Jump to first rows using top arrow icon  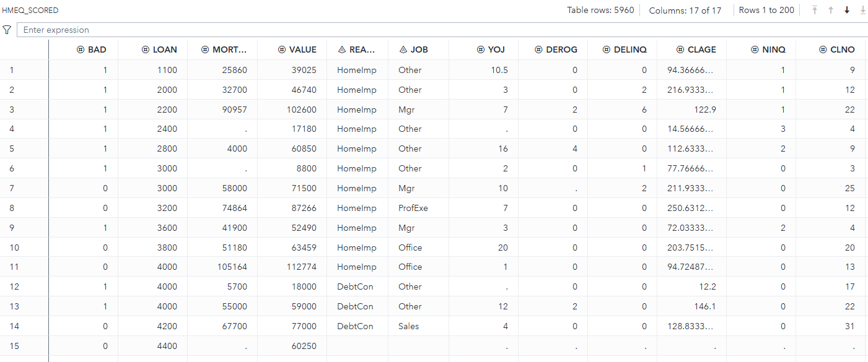point(814,10)
